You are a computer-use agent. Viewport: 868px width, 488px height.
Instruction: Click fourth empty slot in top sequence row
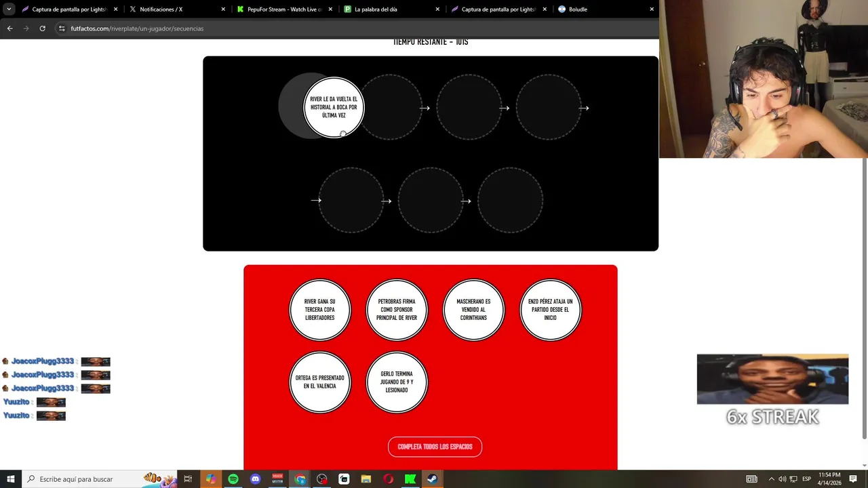549,108
